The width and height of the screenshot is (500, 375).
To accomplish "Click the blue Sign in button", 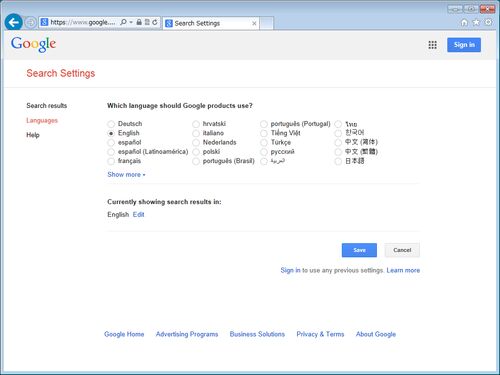I will click(464, 45).
